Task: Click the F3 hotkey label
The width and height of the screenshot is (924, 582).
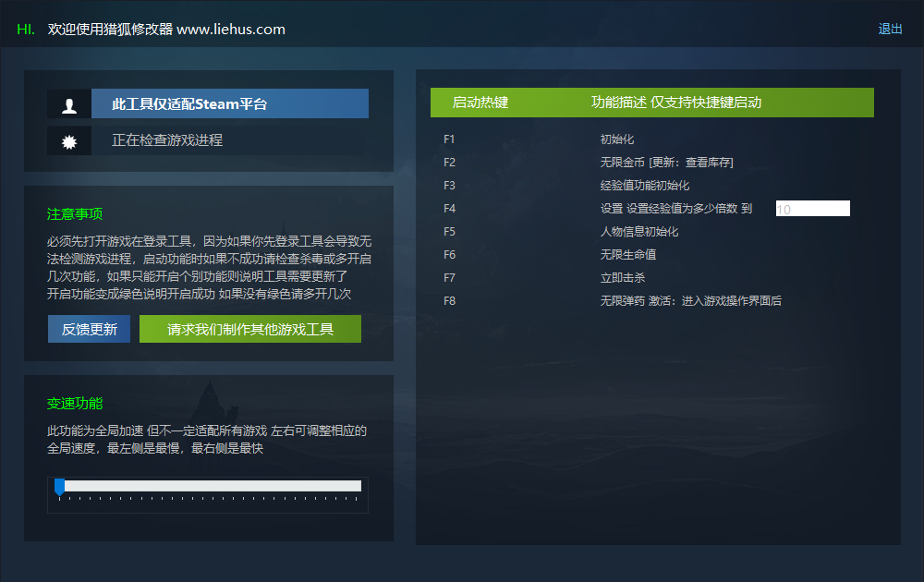Action: pos(449,186)
